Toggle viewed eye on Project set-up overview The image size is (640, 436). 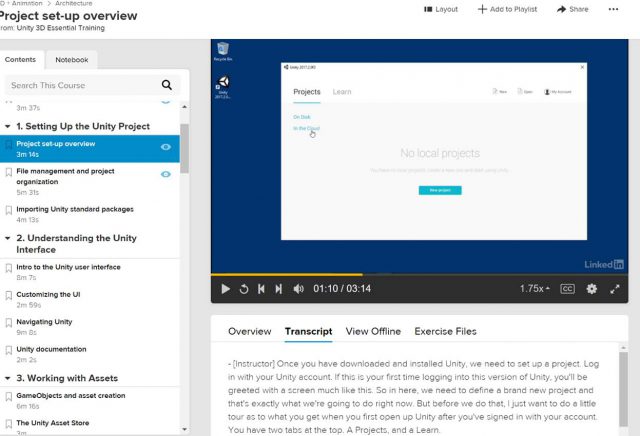[x=165, y=147]
